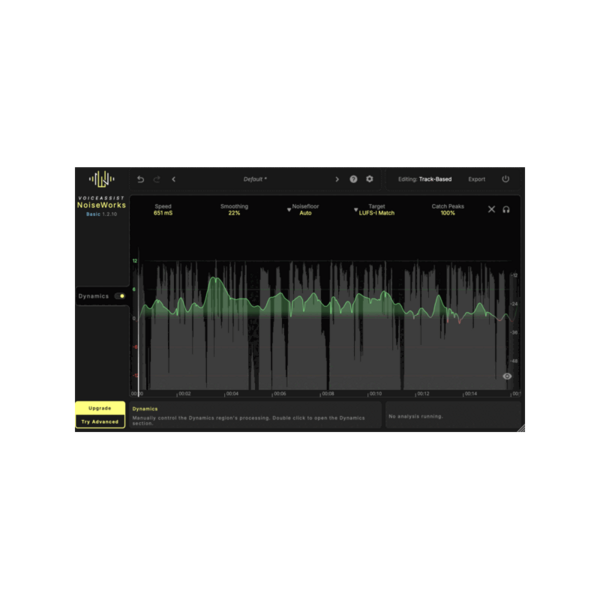
Task: Click the headphones listen icon
Action: point(506,209)
